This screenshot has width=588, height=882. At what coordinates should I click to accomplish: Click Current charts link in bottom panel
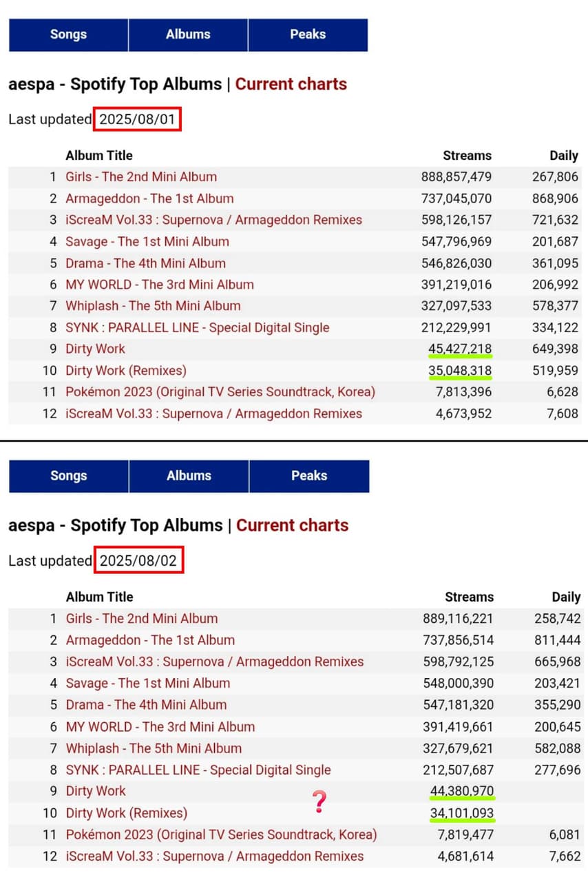point(293,526)
